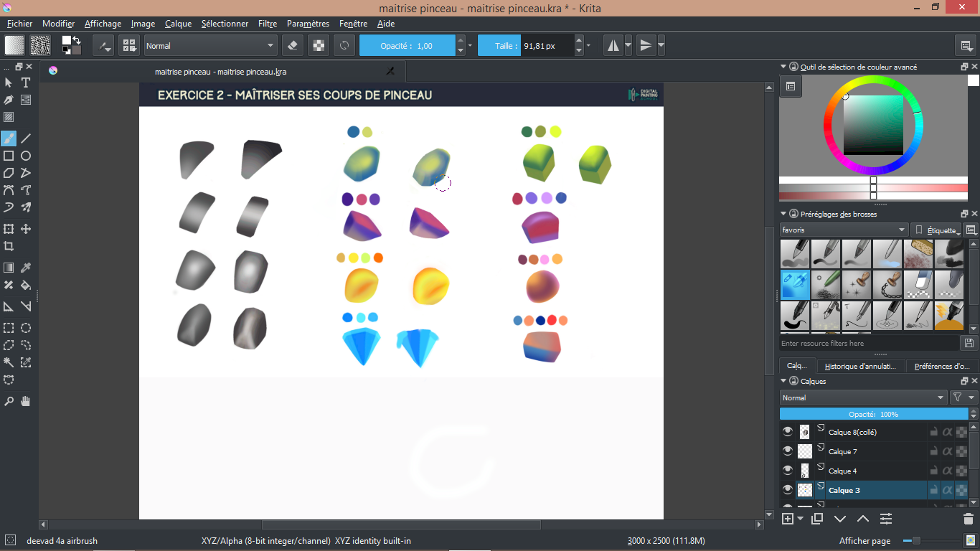
Task: Hide the Calque 7 layer
Action: tap(788, 451)
